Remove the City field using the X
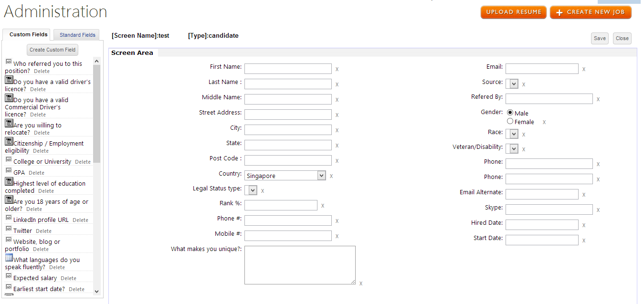The image size is (644, 304). tap(337, 130)
